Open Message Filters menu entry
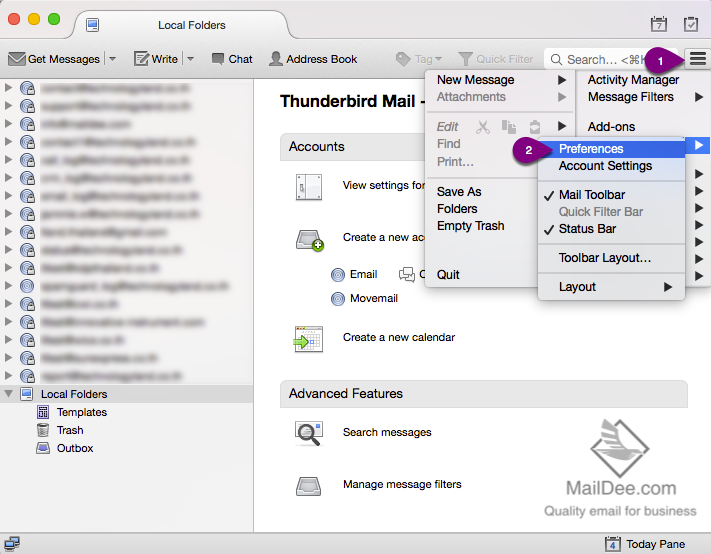This screenshot has width=711, height=554. [631, 97]
